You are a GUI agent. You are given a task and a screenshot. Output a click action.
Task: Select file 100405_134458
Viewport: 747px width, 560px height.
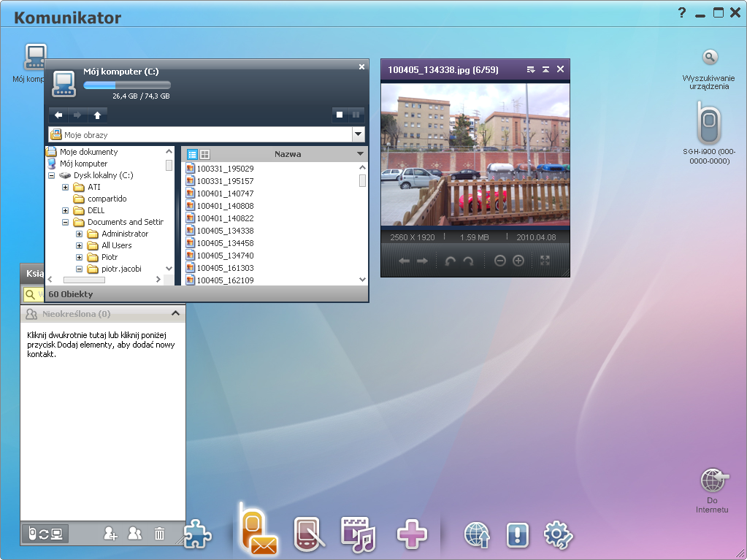[225, 243]
